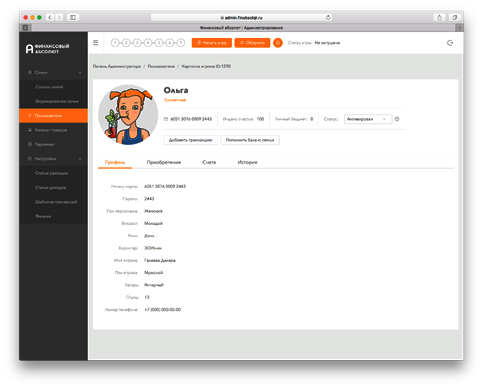The width and height of the screenshot is (483, 388).
Task: Click the squad value '13'
Action: click(x=147, y=297)
